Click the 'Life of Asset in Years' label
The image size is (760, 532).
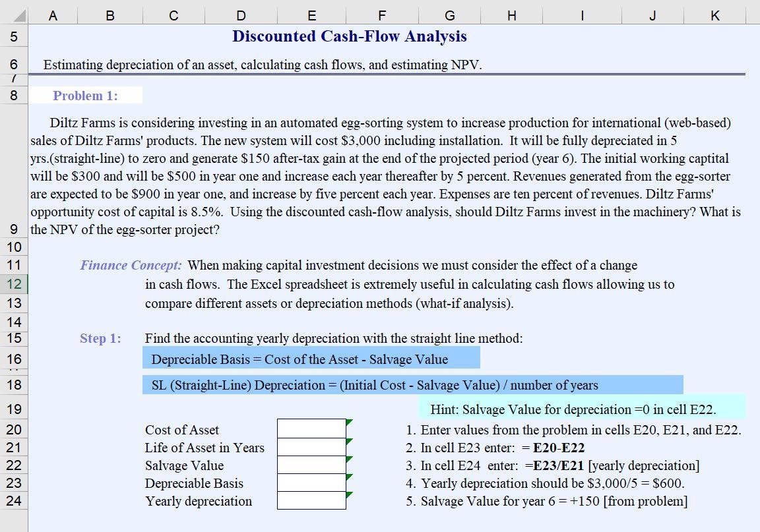tap(205, 448)
